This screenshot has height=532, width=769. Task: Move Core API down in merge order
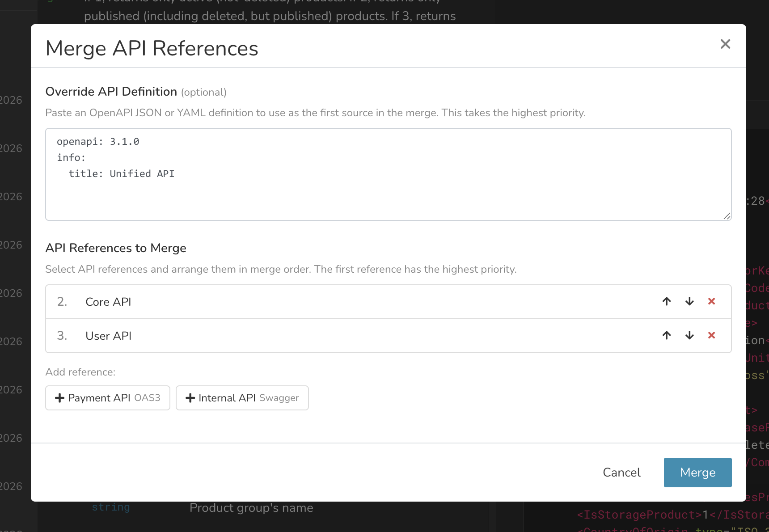click(689, 301)
